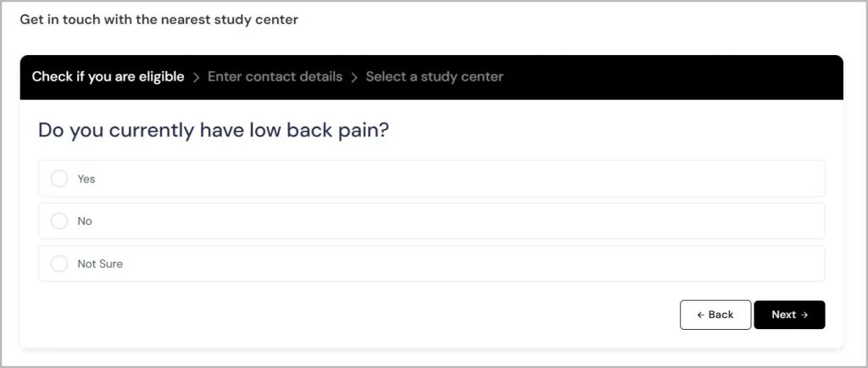Click the right arrow icon in Next button
868x368 pixels.
coord(804,315)
